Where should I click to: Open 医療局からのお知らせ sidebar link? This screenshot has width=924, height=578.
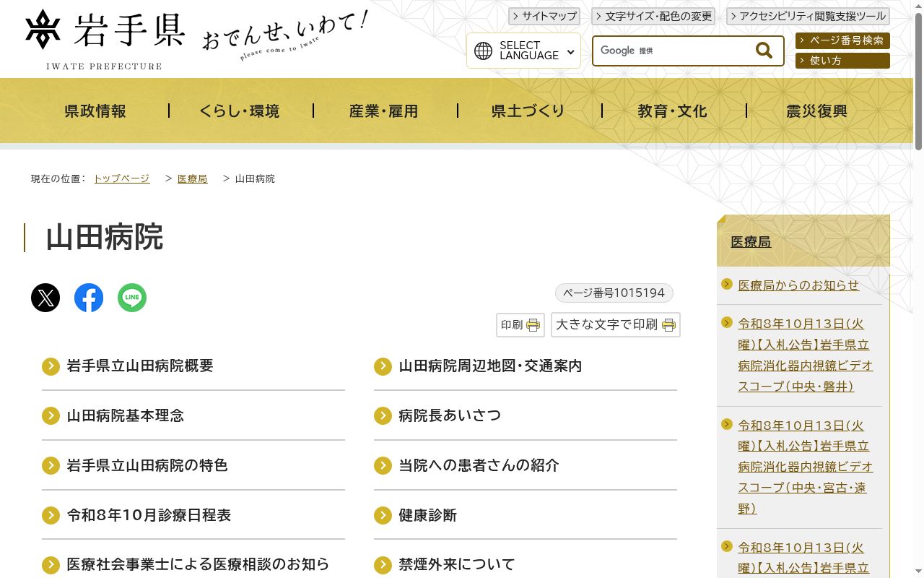pos(798,285)
